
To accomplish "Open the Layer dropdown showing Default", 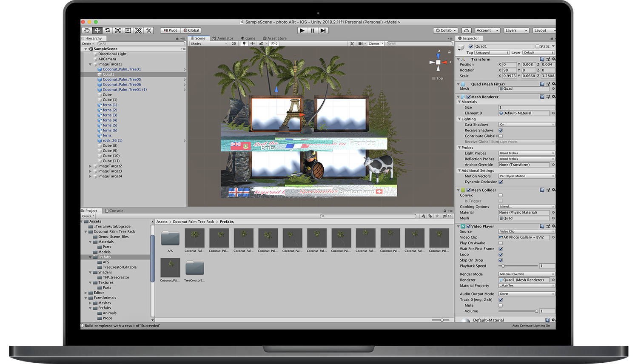I will pyautogui.click(x=539, y=53).
